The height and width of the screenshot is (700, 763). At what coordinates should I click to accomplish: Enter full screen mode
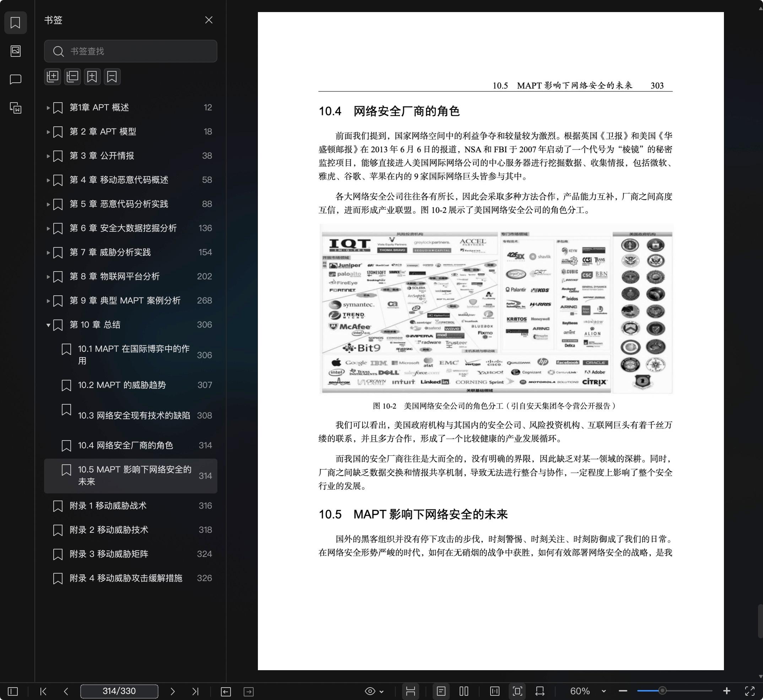[750, 691]
